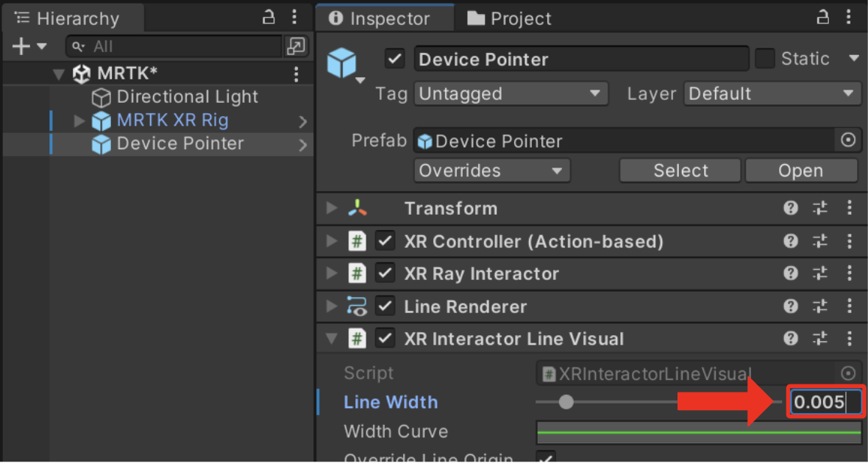Disable the XR Controller (Action-based) component checkbox
868x466 pixels.
pos(385,241)
